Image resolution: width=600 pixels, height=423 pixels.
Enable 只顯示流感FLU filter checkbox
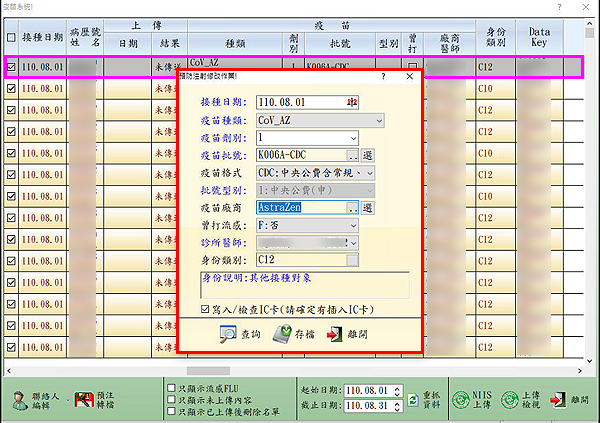(x=172, y=387)
